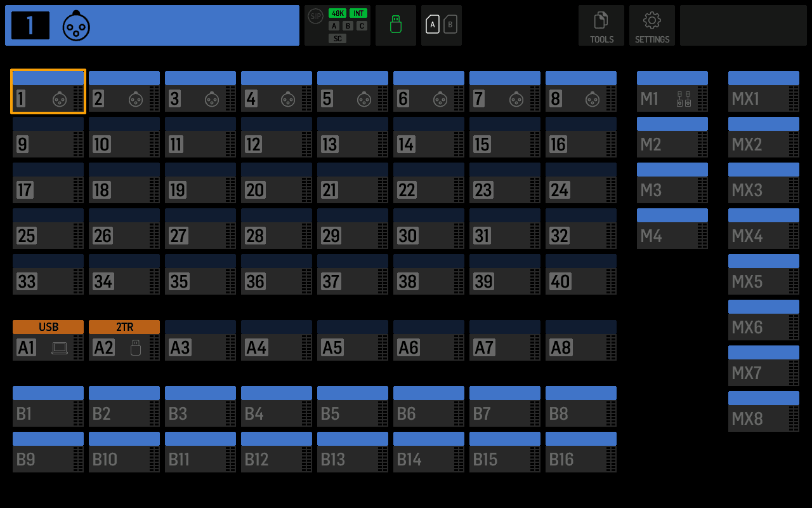The width and height of the screenshot is (812, 508).
Task: Select bus B9
Action: tap(48, 452)
